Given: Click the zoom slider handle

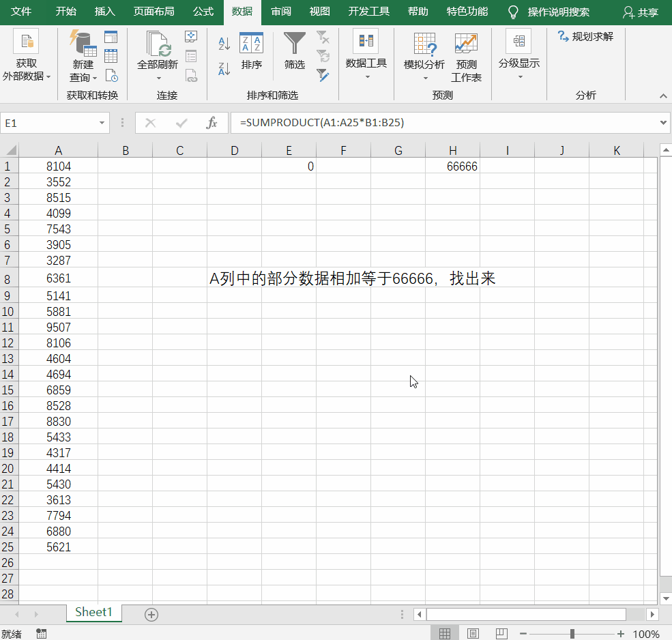Looking at the screenshot, I should 572,634.
